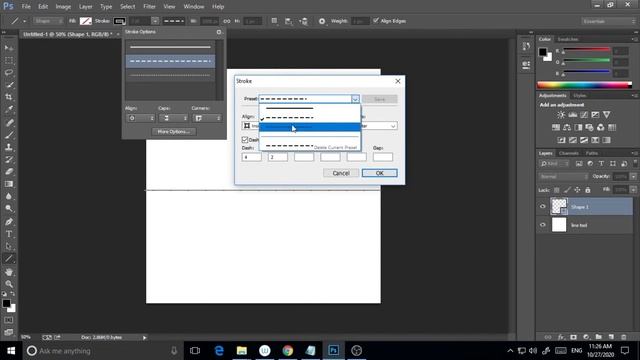This screenshot has width=640, height=360.
Task: Open the Image menu
Action: [x=63, y=7]
